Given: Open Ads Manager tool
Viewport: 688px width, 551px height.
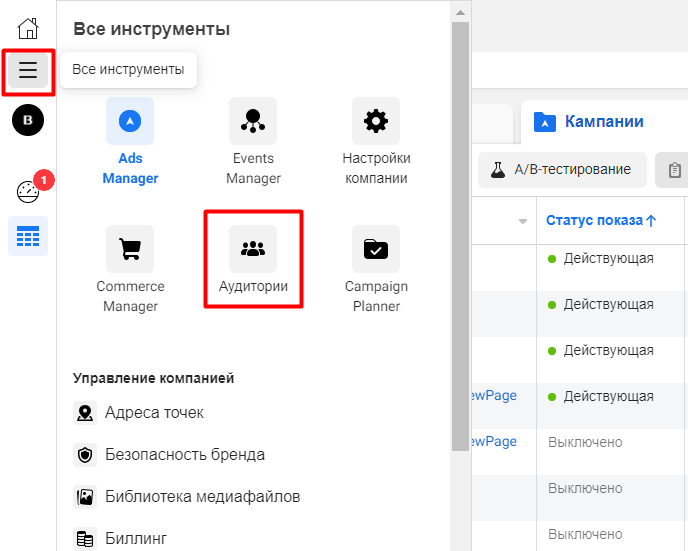Looking at the screenshot, I should [130, 142].
